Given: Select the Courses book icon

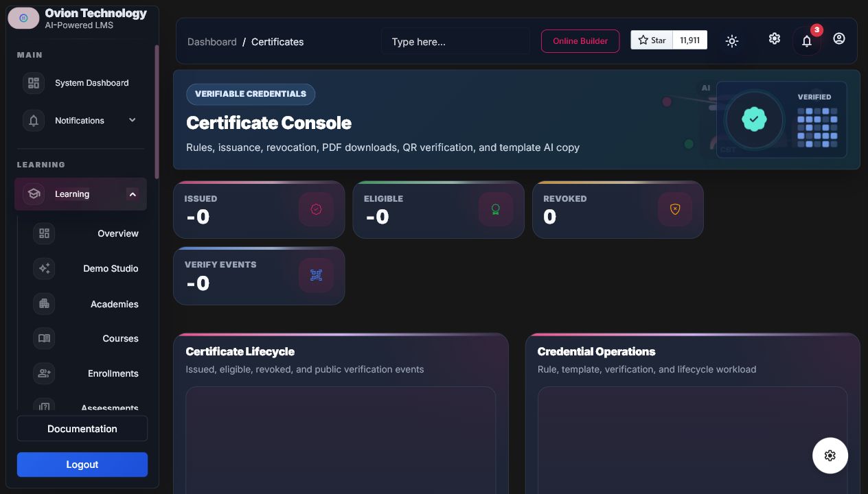Looking at the screenshot, I should click(44, 338).
